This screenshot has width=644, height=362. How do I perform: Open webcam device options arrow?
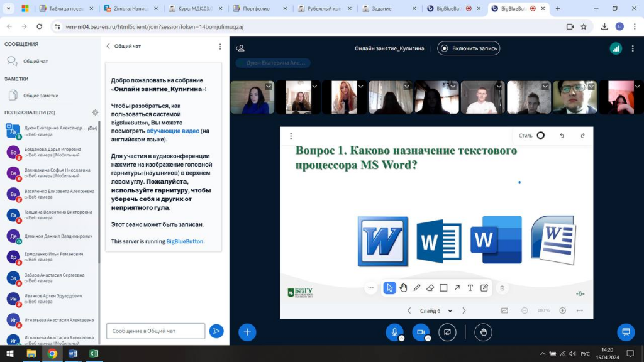pos(428,338)
